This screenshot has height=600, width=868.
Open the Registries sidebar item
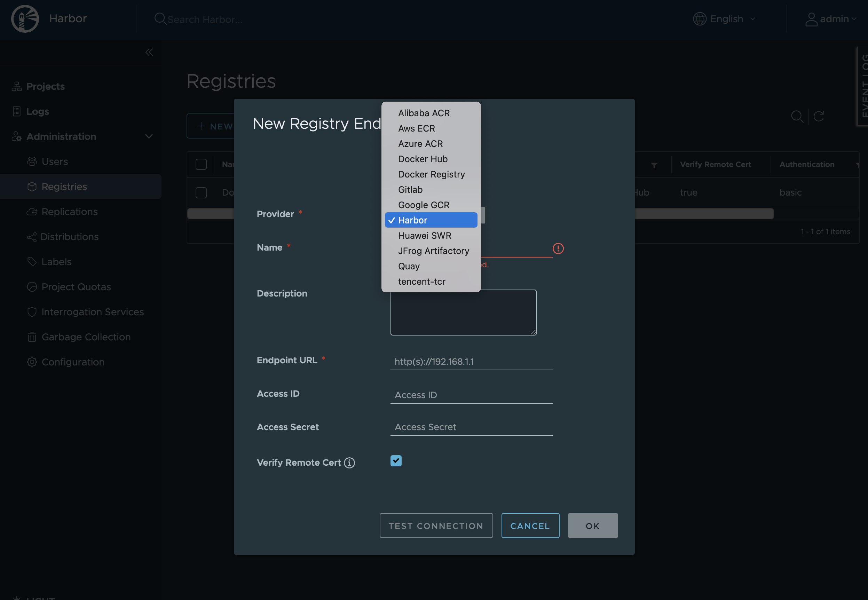click(x=81, y=187)
